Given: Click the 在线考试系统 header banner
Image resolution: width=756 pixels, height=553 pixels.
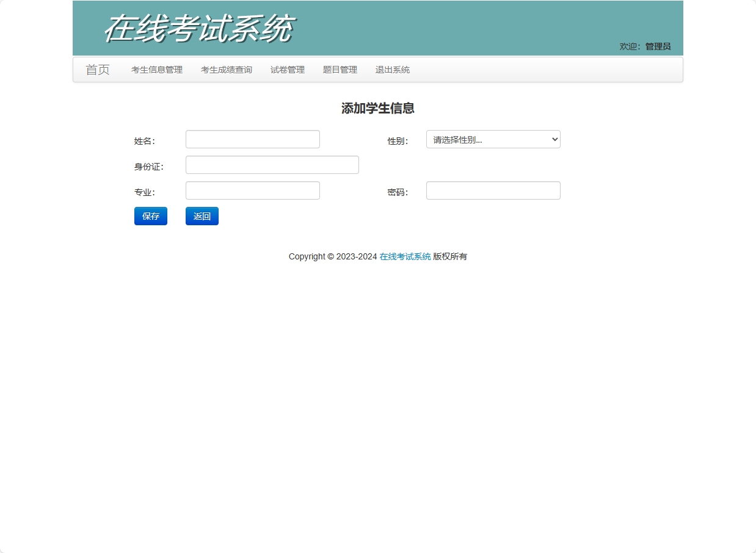Looking at the screenshot, I should tap(198, 27).
